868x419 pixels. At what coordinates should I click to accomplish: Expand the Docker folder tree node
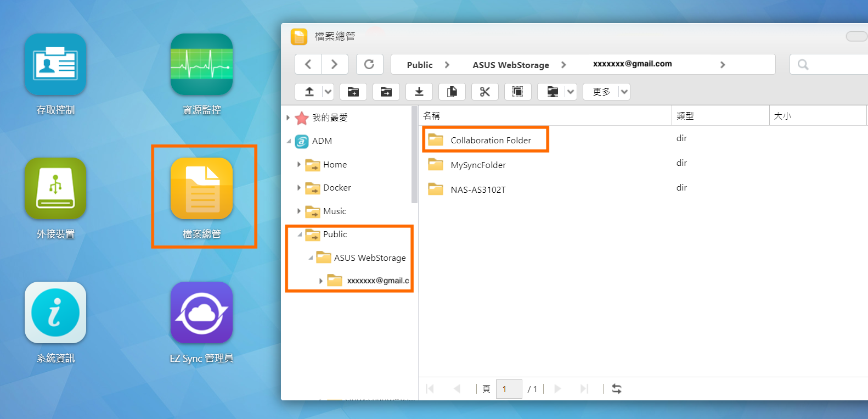(299, 188)
